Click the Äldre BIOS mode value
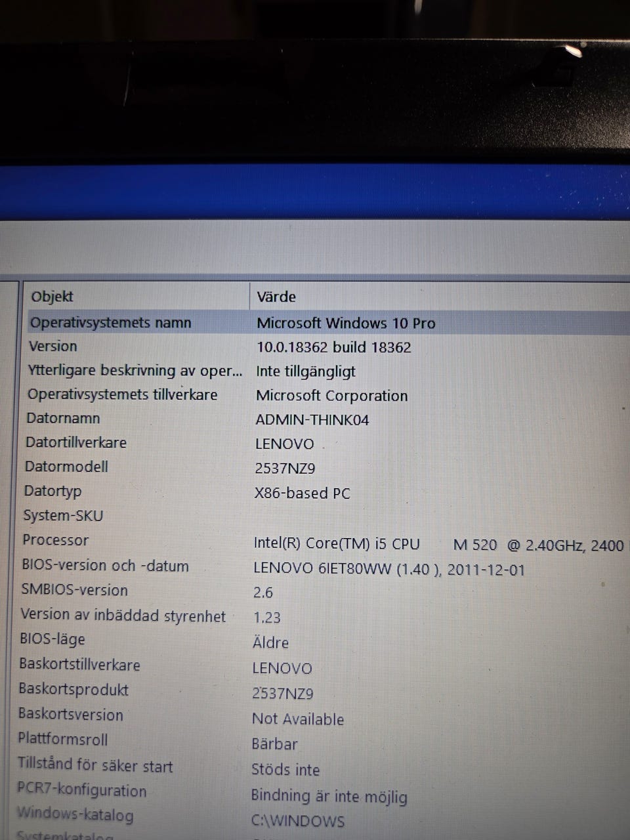Screen dimensions: 630x840 tap(270, 642)
